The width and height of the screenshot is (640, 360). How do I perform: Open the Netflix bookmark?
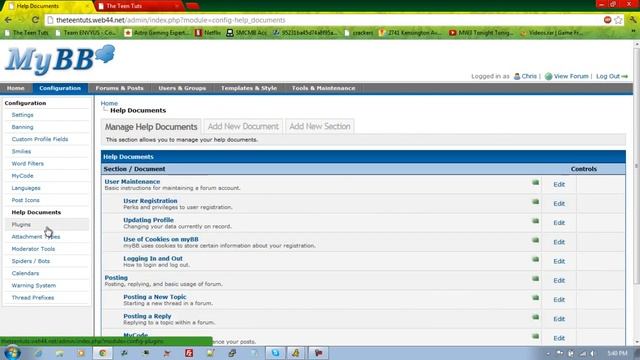(207, 33)
